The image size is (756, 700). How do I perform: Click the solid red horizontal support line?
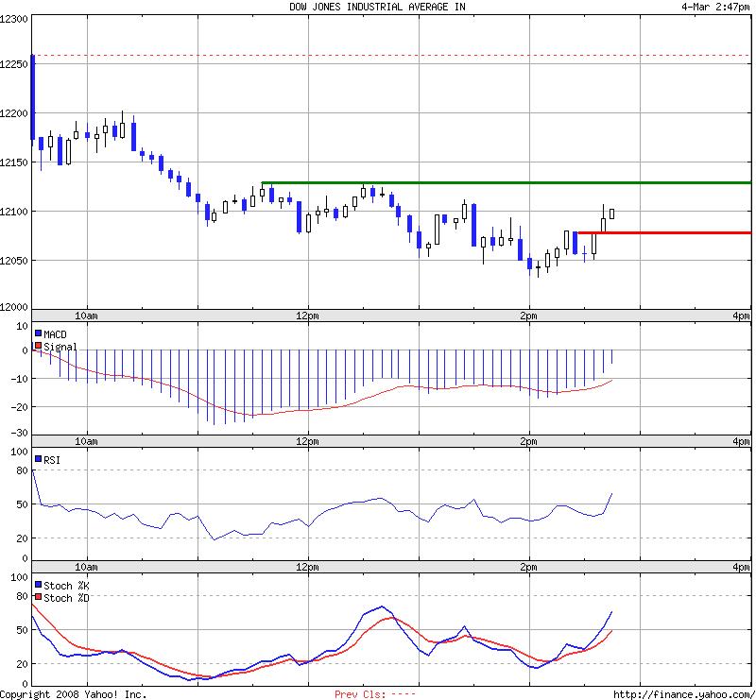664,232
